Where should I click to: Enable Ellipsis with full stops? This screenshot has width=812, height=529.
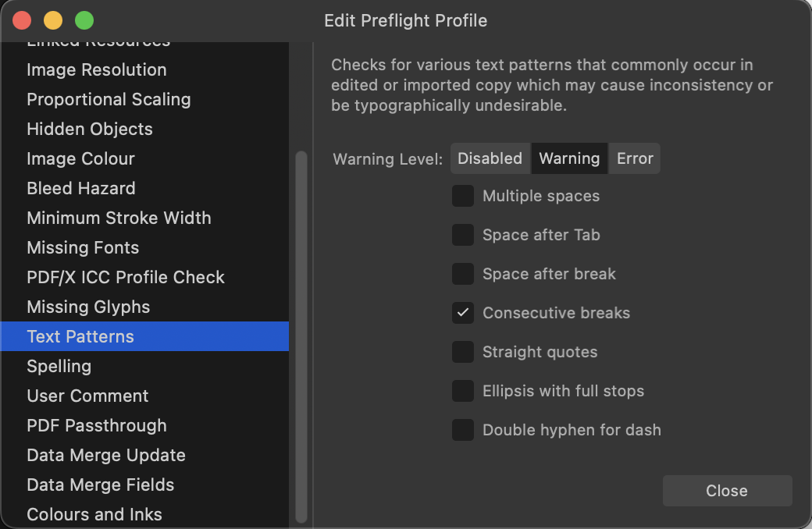click(x=463, y=391)
